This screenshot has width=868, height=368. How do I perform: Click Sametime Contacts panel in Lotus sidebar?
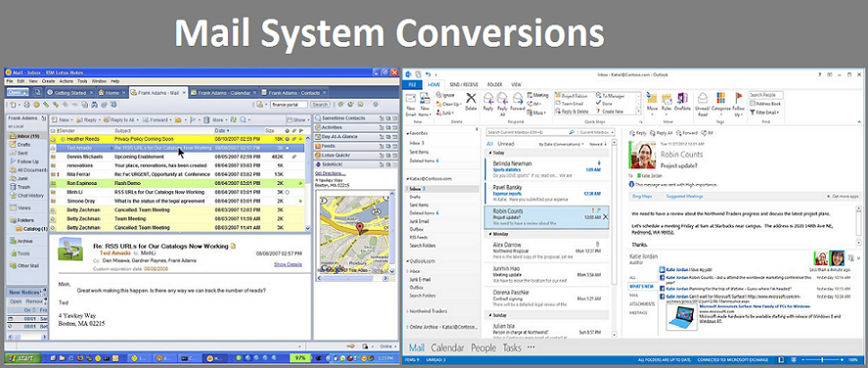point(356,118)
